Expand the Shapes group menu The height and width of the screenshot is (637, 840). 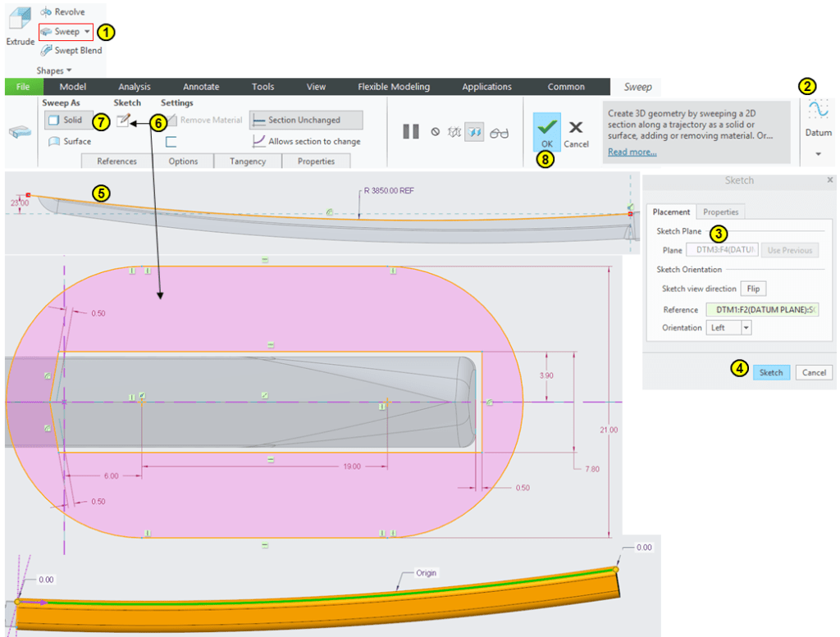click(x=54, y=71)
